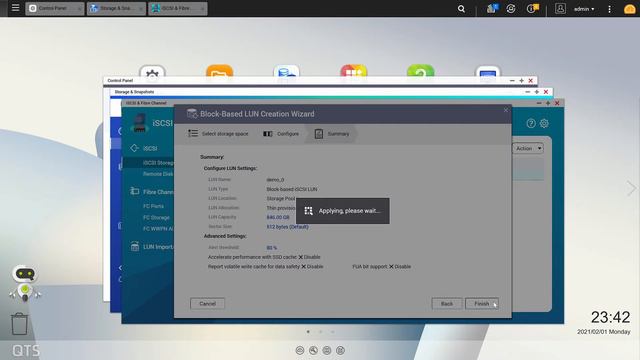
Task: Open the desktop trash can icon
Action: [19, 324]
